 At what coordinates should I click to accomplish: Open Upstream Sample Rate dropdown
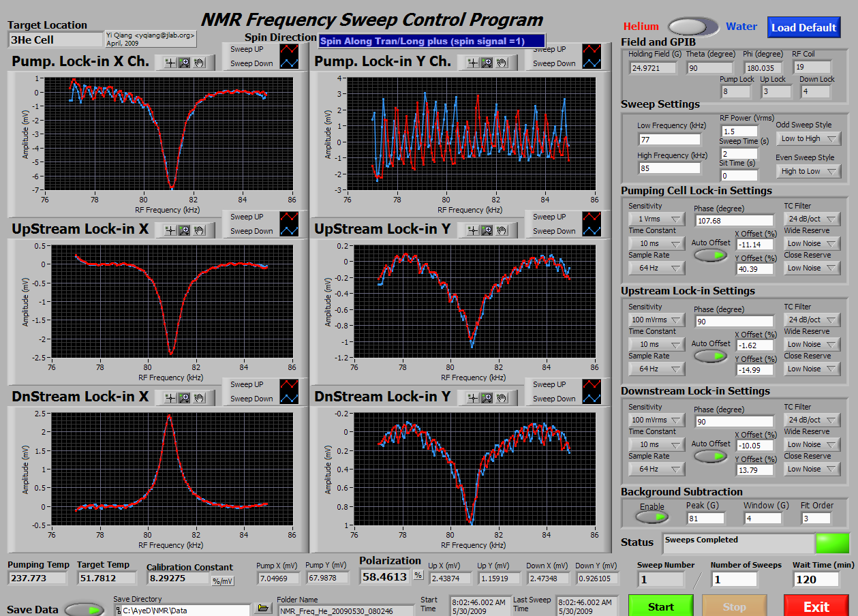(656, 369)
